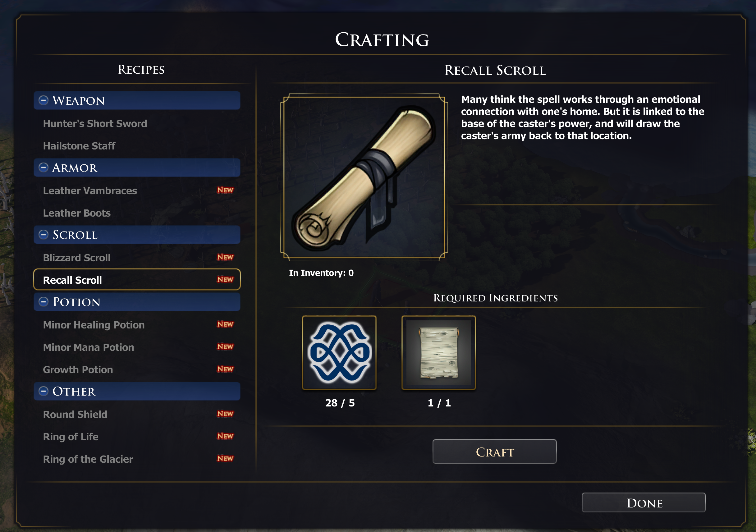View the Round Shield recipe
The image size is (756, 532).
click(x=76, y=415)
